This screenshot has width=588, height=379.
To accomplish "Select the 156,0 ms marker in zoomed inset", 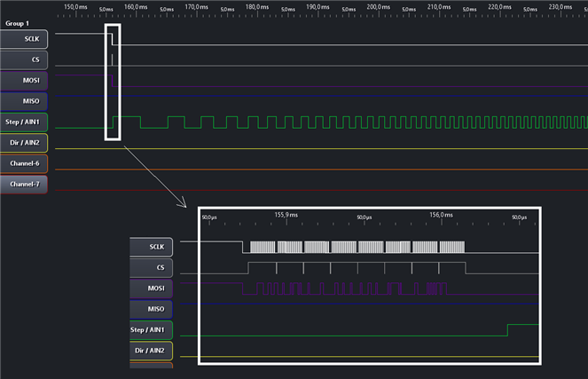I will (441, 214).
